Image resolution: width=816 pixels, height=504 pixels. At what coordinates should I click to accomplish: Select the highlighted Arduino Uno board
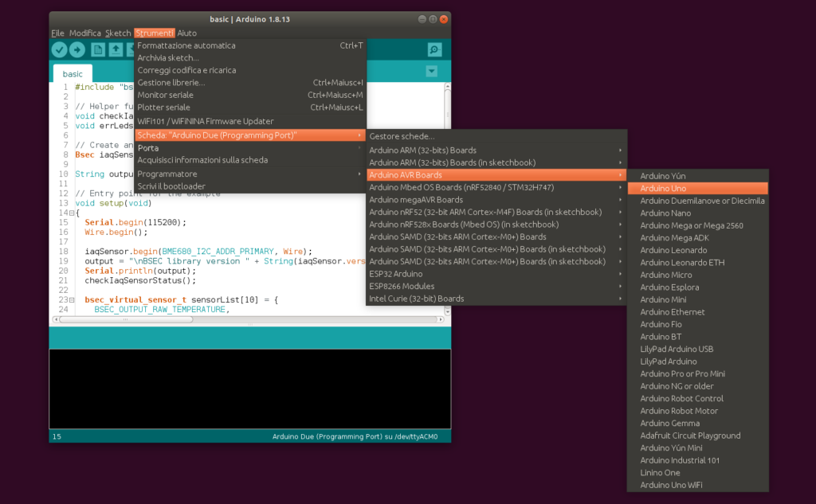pyautogui.click(x=698, y=188)
